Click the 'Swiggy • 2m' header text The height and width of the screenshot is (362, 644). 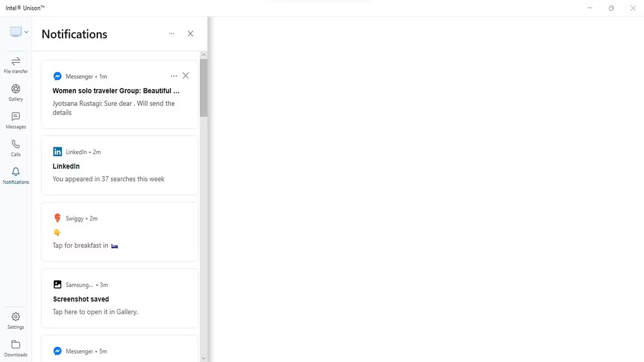(82, 219)
